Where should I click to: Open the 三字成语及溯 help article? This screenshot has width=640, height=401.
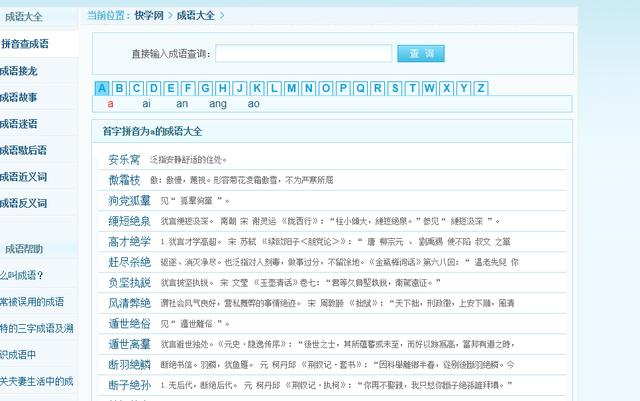(x=37, y=328)
